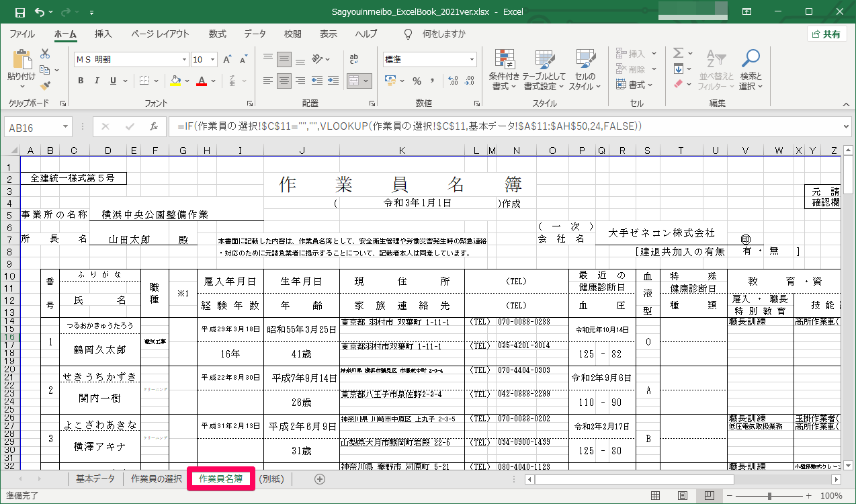Open the font name dropdown MS 明朝
Image resolution: width=856 pixels, height=504 pixels.
pyautogui.click(x=183, y=60)
